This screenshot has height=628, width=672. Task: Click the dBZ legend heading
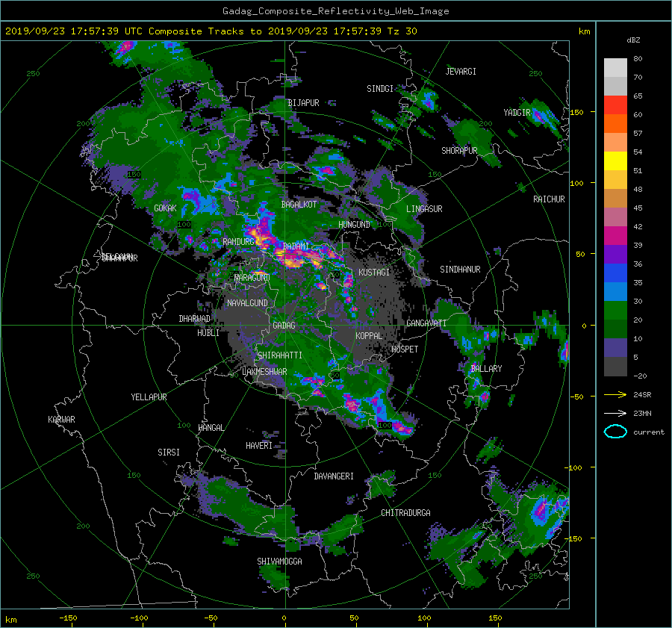[x=633, y=40]
